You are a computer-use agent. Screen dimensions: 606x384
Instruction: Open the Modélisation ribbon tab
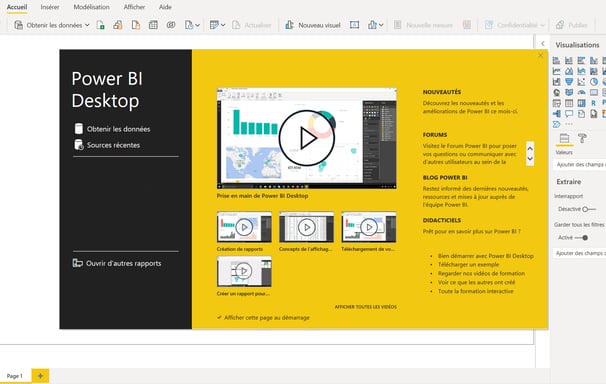[x=92, y=7]
